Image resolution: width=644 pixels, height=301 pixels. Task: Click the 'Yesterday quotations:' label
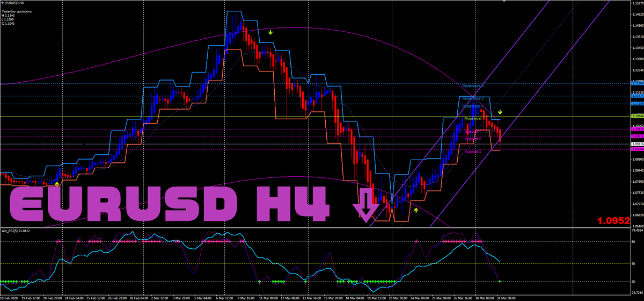click(x=17, y=11)
